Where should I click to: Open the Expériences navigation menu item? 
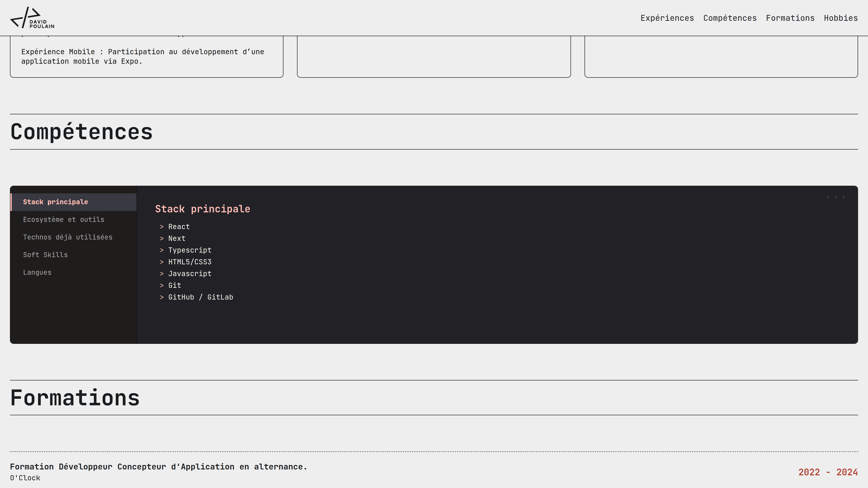point(667,18)
